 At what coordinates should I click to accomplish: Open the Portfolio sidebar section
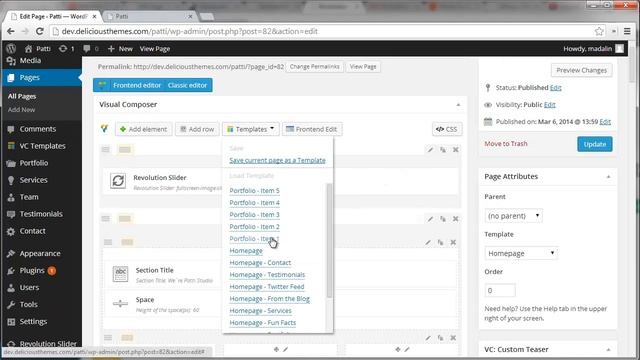(x=33, y=163)
